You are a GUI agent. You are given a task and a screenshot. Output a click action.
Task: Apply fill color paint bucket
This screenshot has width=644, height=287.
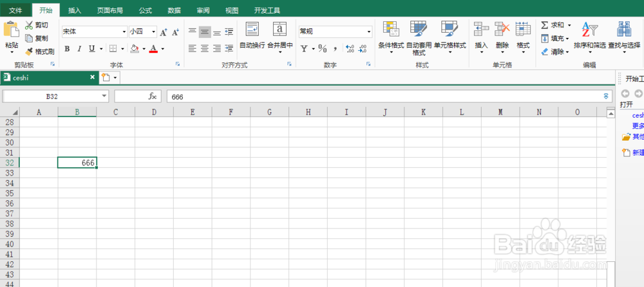tap(135, 49)
